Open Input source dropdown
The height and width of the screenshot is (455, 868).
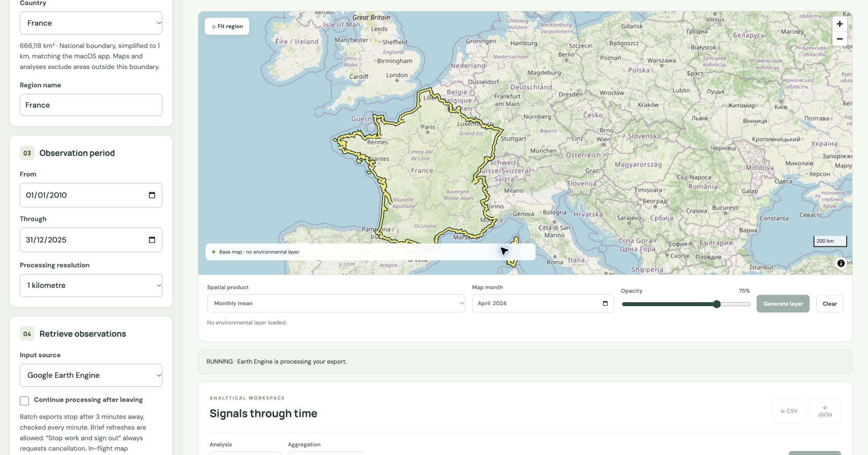pyautogui.click(x=91, y=375)
